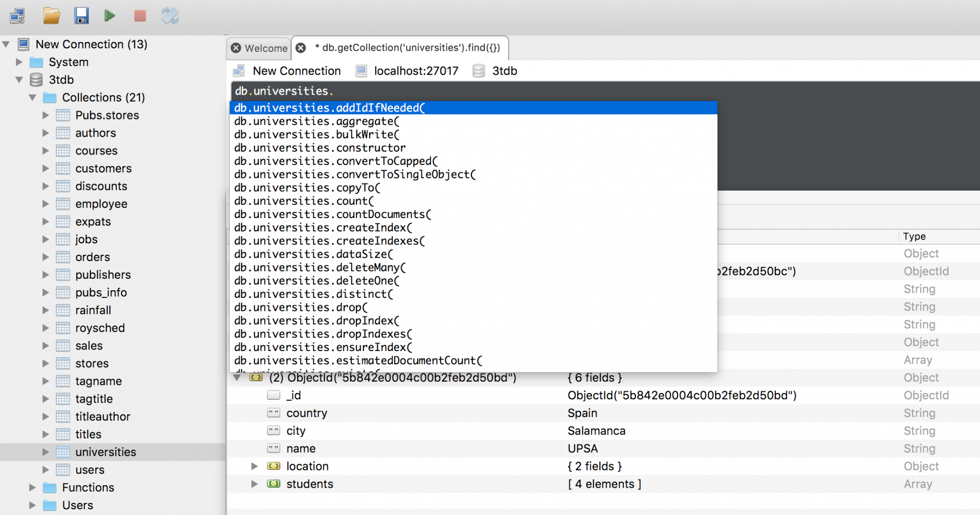Select the universities collection in sidebar

click(105, 452)
